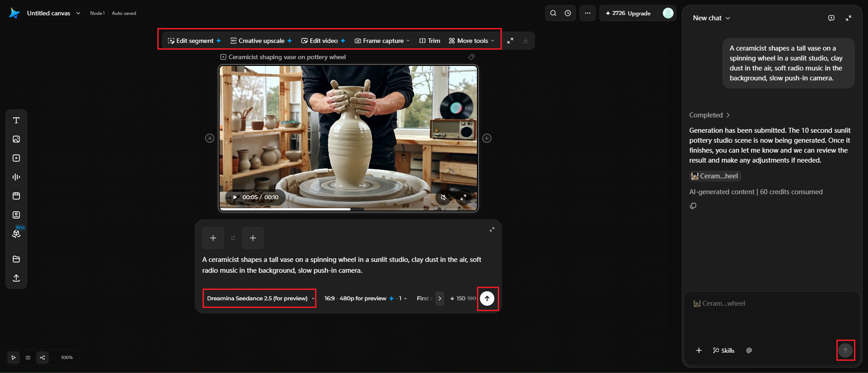Open the storyboard clapper tool in sidebar

click(16, 196)
